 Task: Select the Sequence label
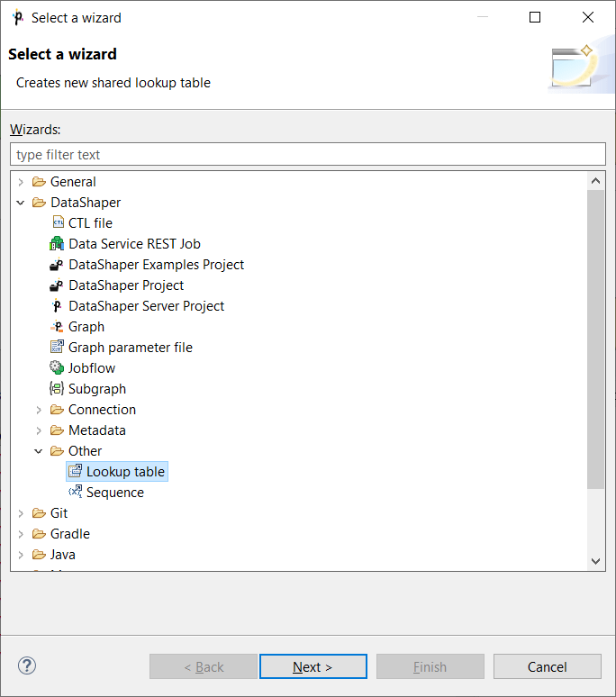pyautogui.click(x=115, y=492)
